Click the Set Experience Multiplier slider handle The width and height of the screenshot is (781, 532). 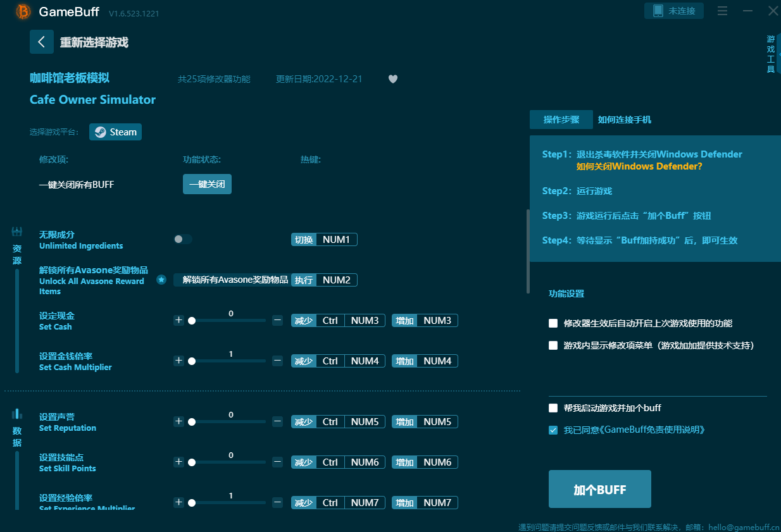coord(192,503)
